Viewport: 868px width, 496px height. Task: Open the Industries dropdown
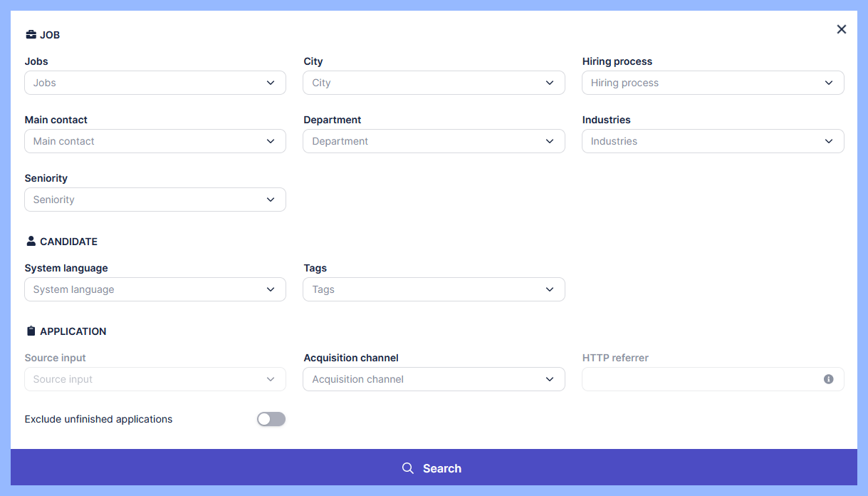(x=713, y=141)
